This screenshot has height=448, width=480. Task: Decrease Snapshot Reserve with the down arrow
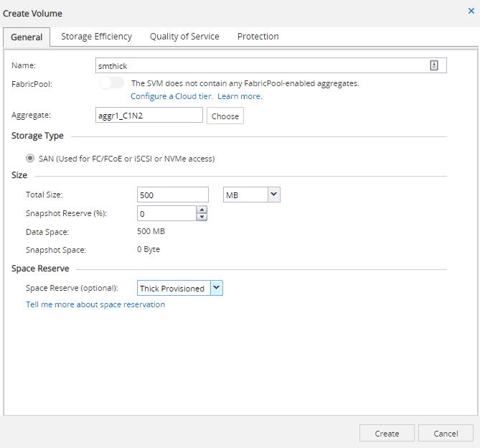(202, 218)
